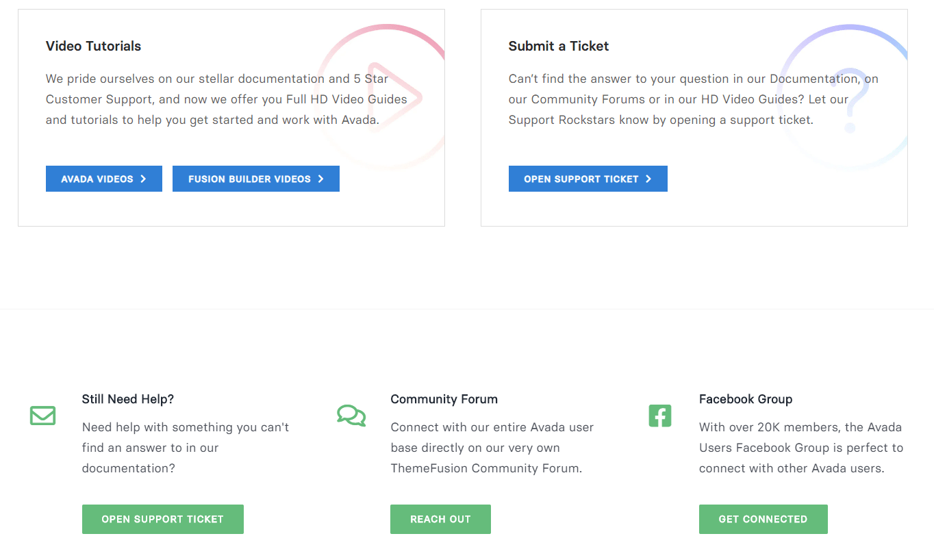Image resolution: width=934 pixels, height=560 pixels.
Task: Click the text "With over 20K members, the Avada"
Action: click(x=800, y=427)
